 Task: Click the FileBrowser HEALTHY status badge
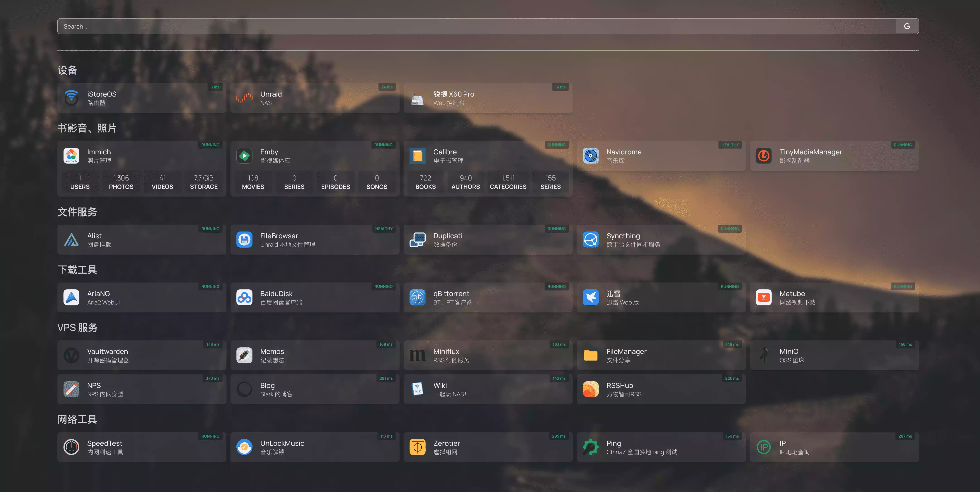pos(383,229)
